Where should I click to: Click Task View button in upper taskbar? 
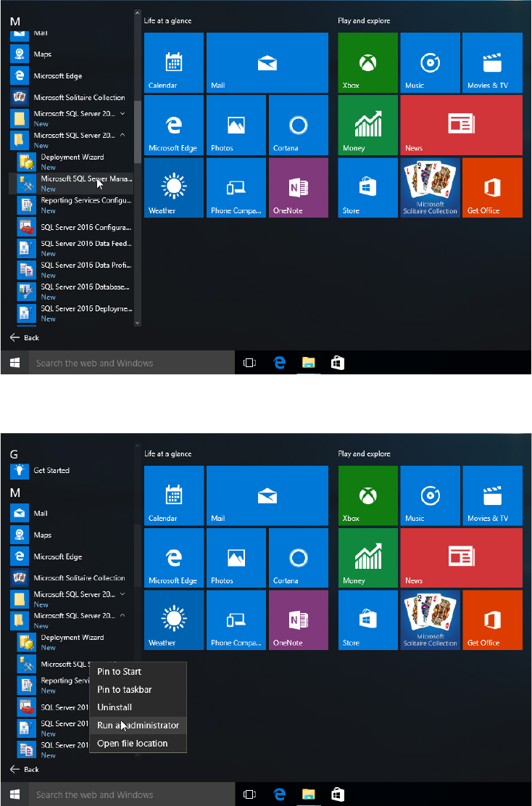[x=249, y=363]
